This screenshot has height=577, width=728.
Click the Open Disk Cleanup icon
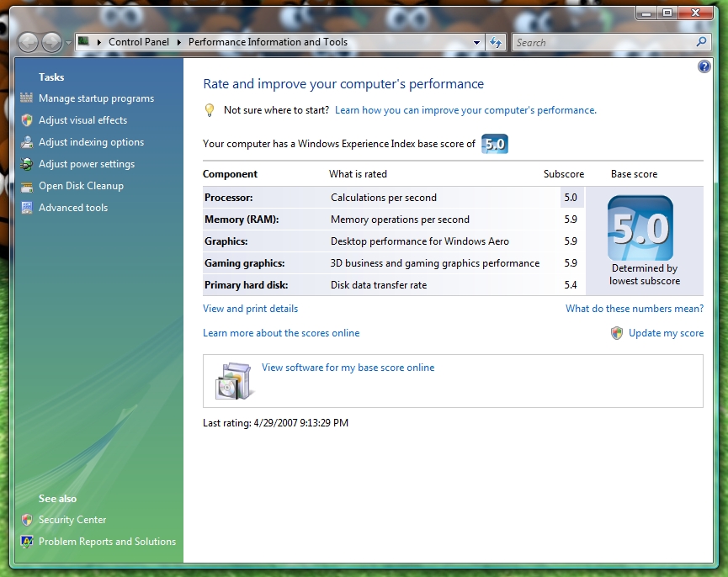coord(26,186)
